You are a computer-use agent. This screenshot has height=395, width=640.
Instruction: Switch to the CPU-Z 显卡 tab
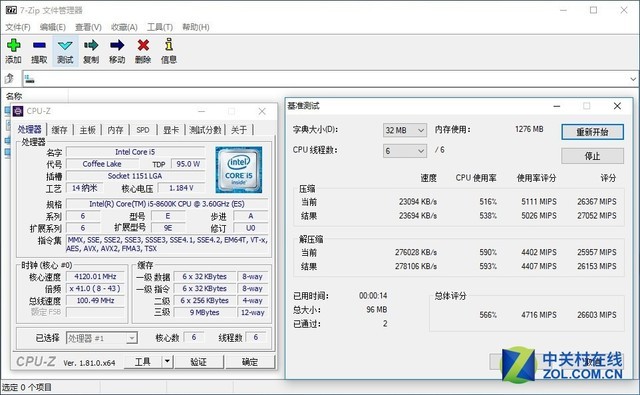point(171,130)
